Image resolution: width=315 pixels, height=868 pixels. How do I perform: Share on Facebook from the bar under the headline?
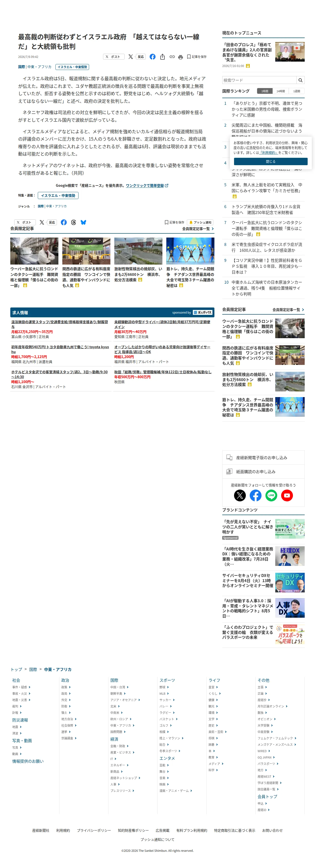point(153,57)
